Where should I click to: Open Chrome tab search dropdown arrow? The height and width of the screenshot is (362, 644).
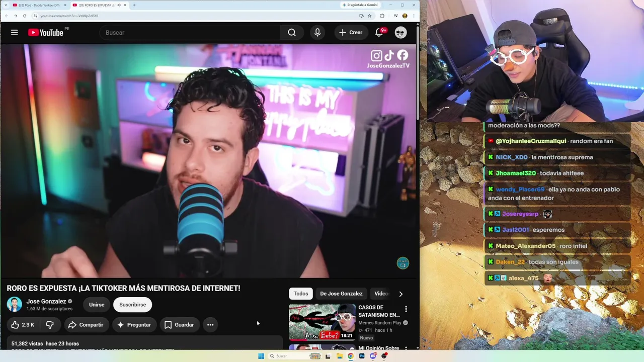tap(6, 5)
